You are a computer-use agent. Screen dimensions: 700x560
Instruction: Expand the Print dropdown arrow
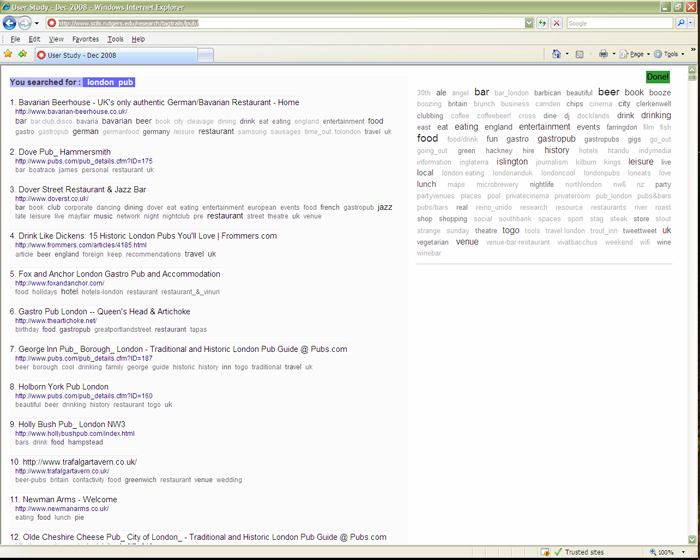click(614, 54)
